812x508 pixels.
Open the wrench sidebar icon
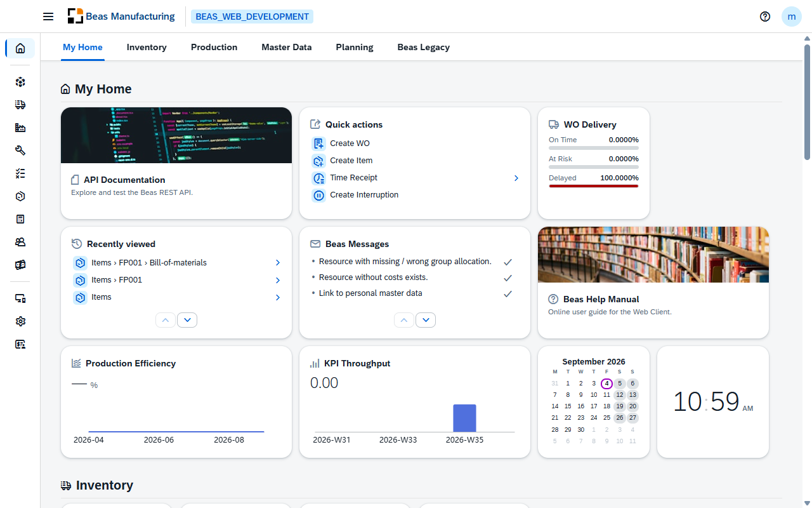click(x=20, y=150)
